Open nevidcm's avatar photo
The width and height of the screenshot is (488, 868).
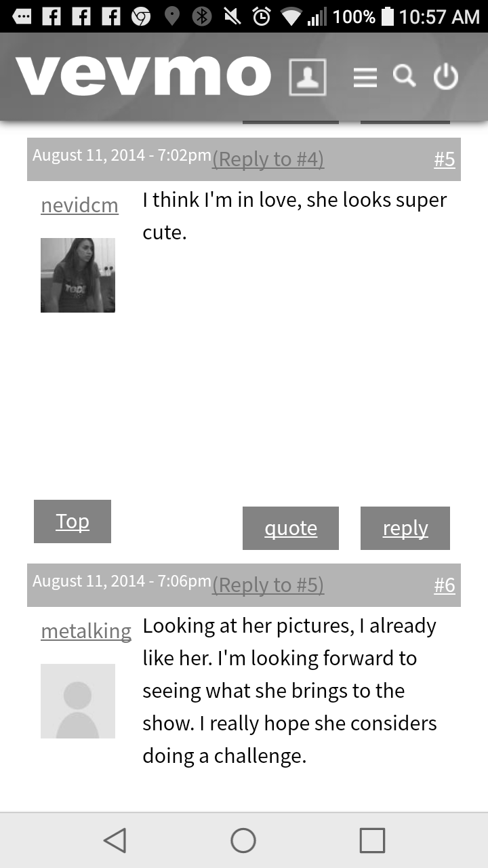point(78,275)
